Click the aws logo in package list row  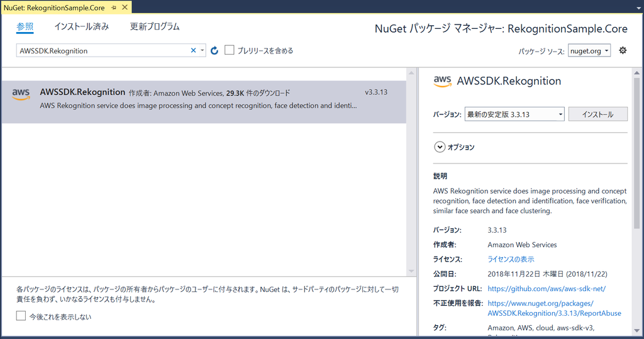(x=21, y=94)
